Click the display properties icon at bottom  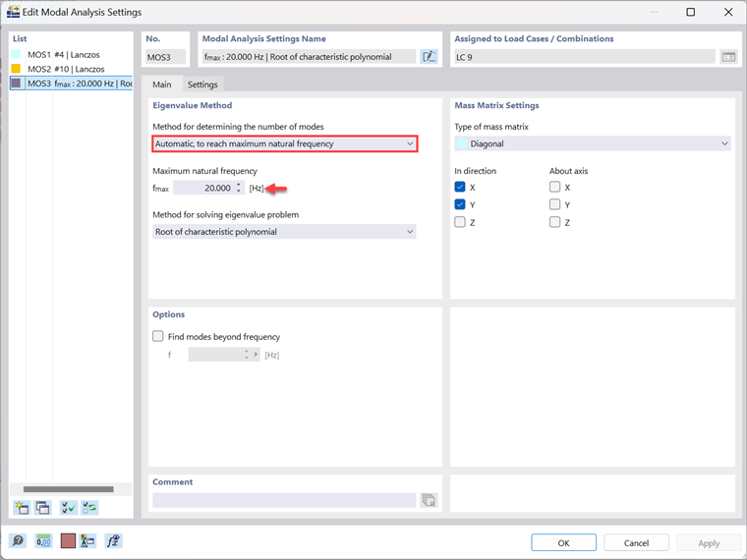[x=87, y=541]
